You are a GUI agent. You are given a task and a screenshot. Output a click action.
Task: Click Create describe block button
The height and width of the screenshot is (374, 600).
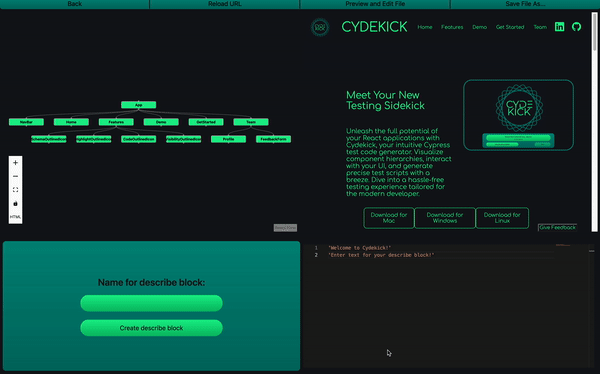click(152, 328)
